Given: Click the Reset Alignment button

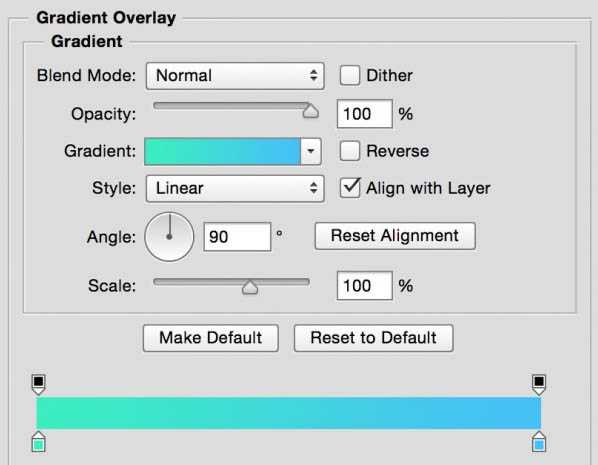Looking at the screenshot, I should pyautogui.click(x=395, y=236).
